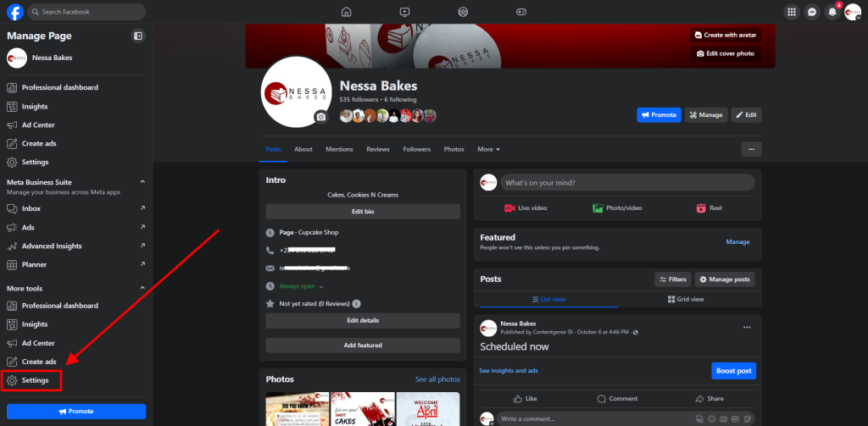Open the Gaming icon in top bar
This screenshot has width=868, height=426.
(x=521, y=12)
